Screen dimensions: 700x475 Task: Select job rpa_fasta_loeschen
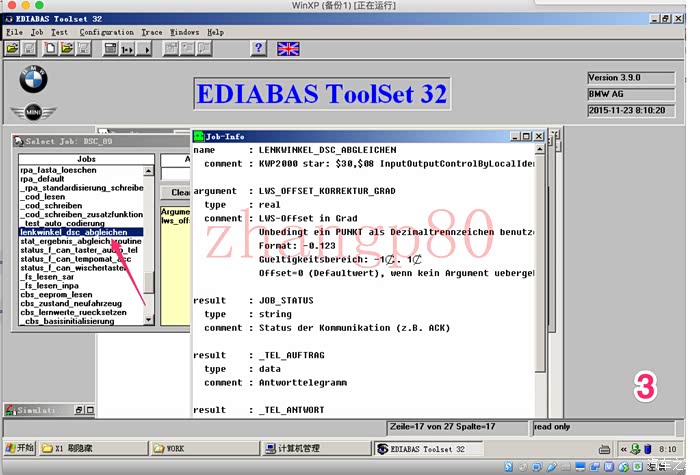[x=58, y=170]
